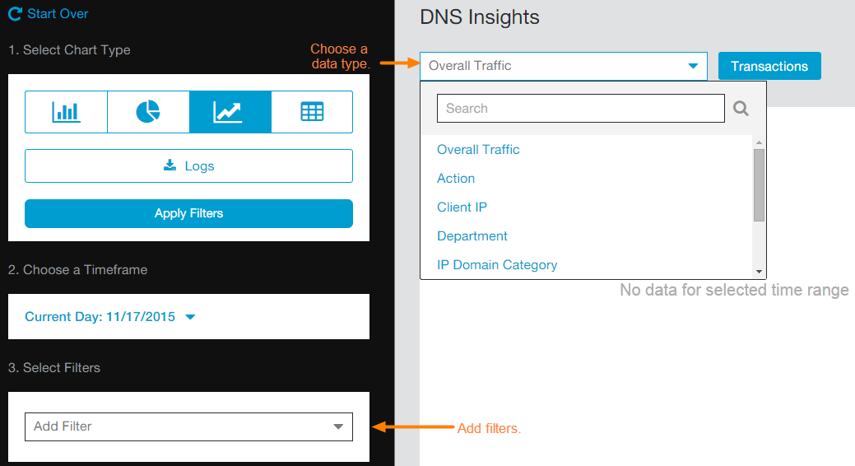Click the Transactions button

point(769,66)
